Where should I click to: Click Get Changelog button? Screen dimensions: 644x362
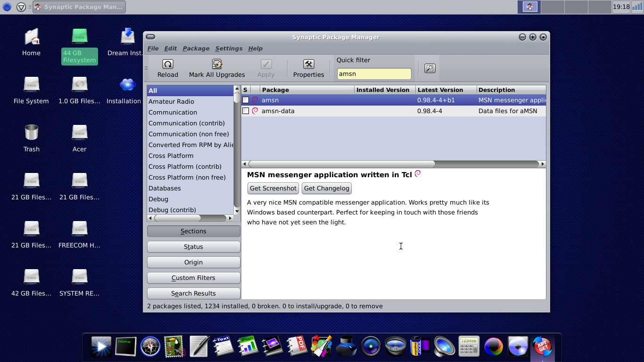click(327, 188)
